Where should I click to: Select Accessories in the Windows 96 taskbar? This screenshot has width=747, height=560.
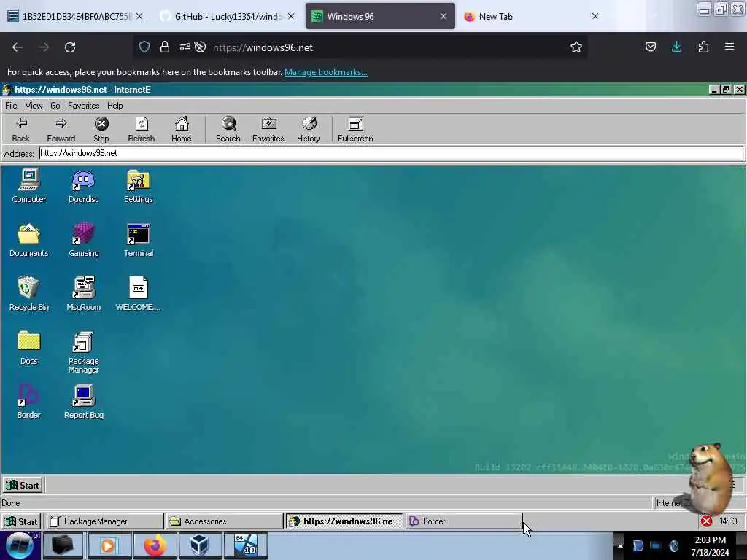click(x=225, y=521)
